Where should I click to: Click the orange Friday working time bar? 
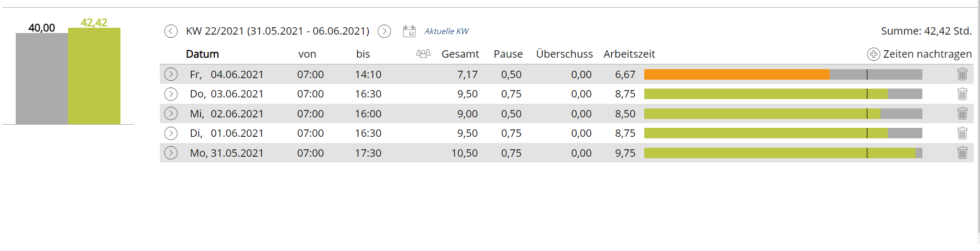click(736, 74)
